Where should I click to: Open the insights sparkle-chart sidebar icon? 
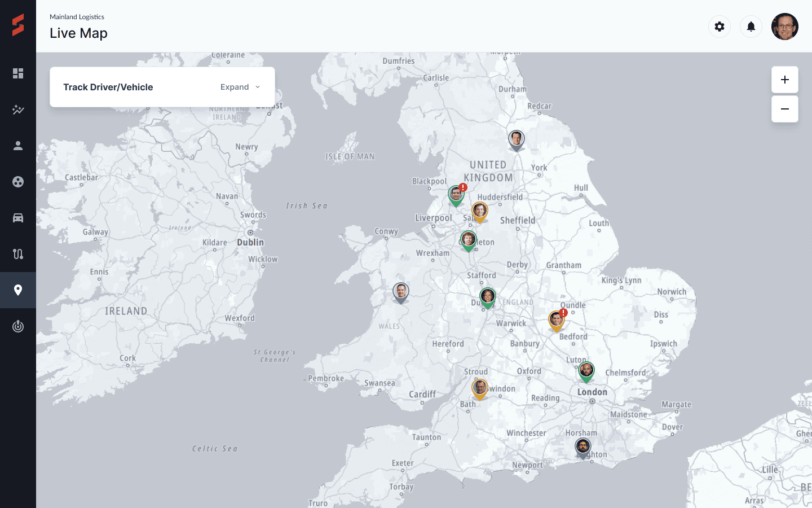coord(18,110)
